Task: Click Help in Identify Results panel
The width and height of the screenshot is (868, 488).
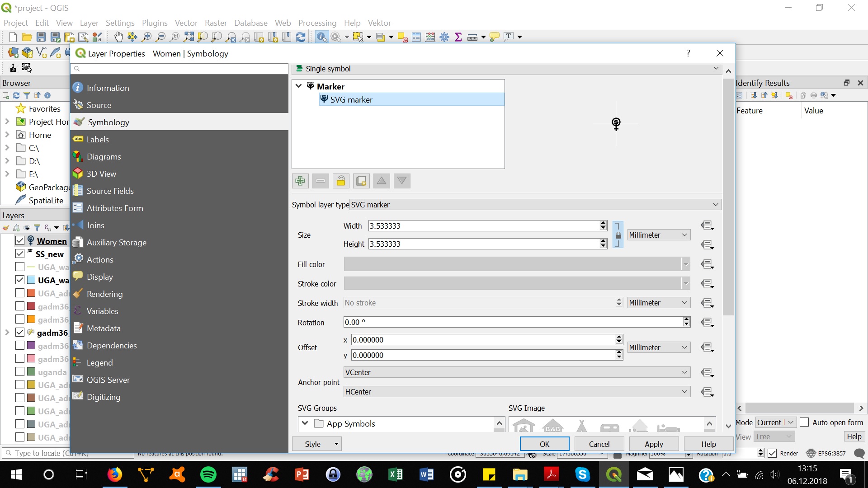Action: (x=854, y=436)
